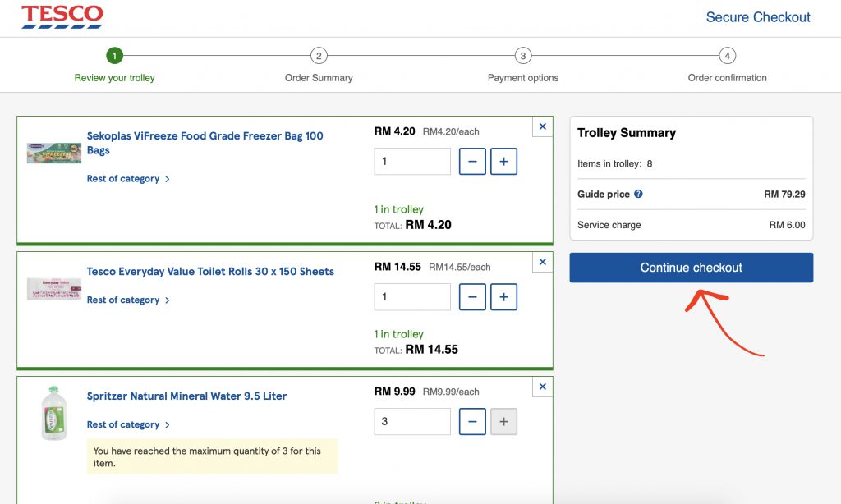The width and height of the screenshot is (841, 504).
Task: Click the maximum quantity warning message
Action: [x=213, y=457]
